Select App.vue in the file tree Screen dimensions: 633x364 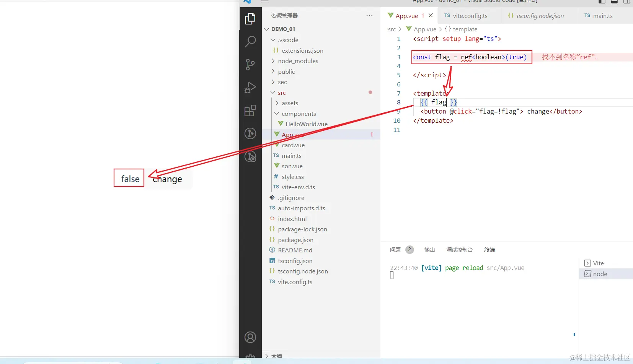coord(321,135)
